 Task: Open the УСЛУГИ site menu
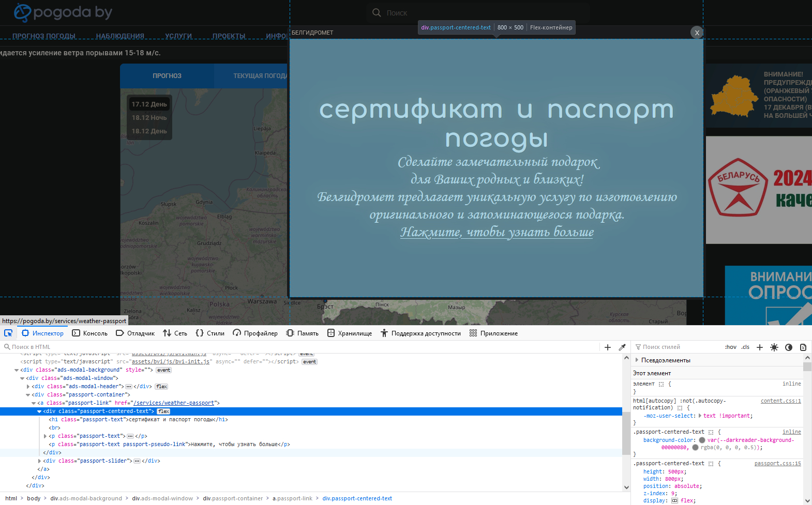[178, 36]
